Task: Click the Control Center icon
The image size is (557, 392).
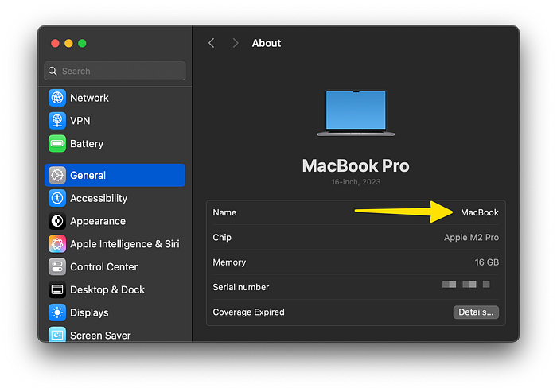Action: point(57,267)
